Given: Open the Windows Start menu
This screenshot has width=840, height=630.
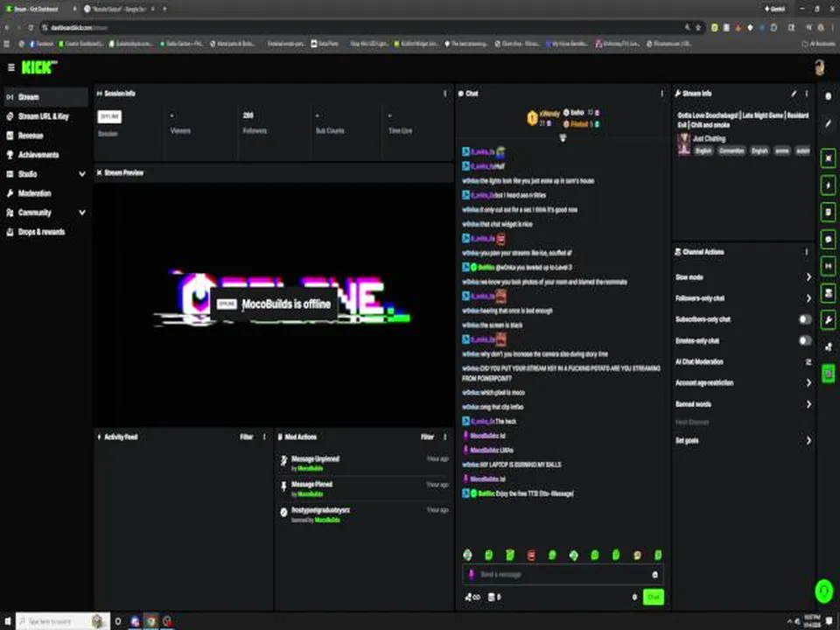Looking at the screenshot, I should 8,621.
